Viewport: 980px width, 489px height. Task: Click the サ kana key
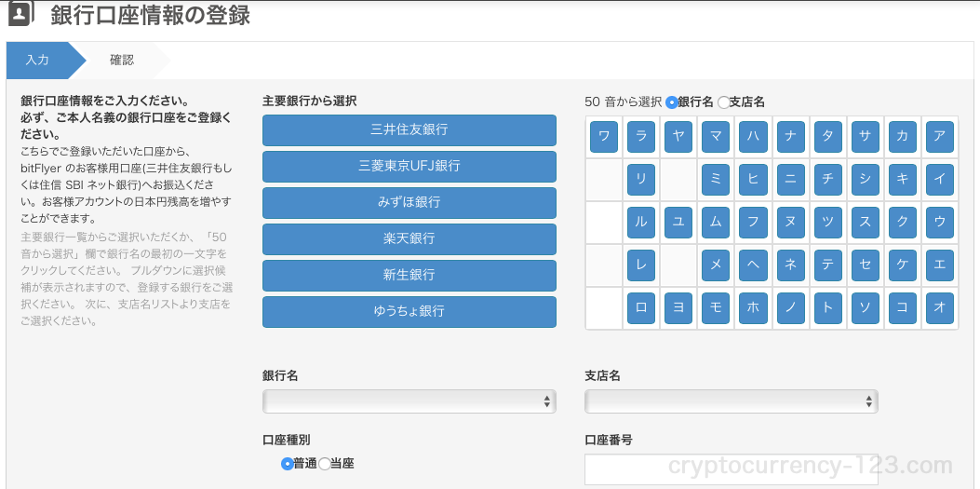(x=865, y=137)
